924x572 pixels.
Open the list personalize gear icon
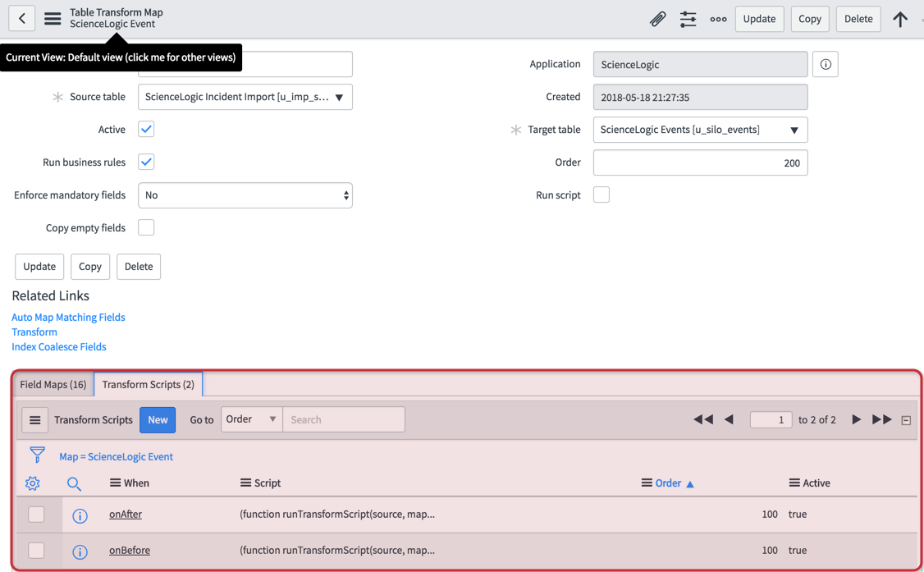tap(33, 483)
